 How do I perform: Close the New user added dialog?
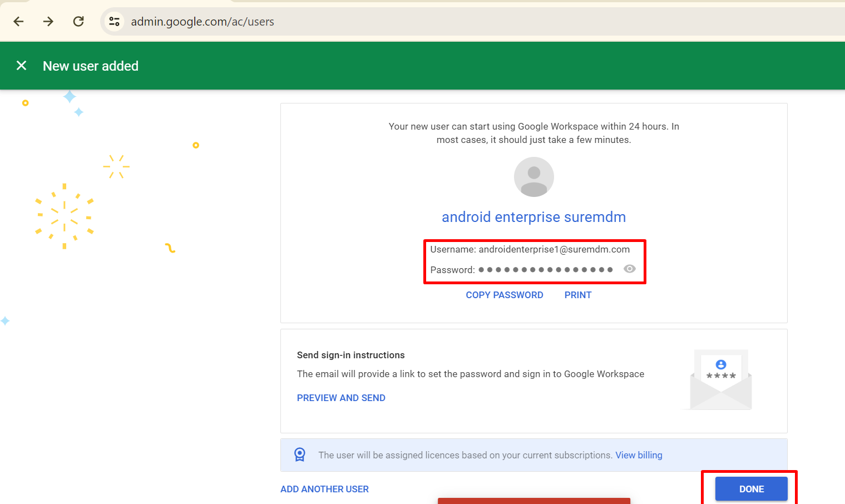[22, 66]
